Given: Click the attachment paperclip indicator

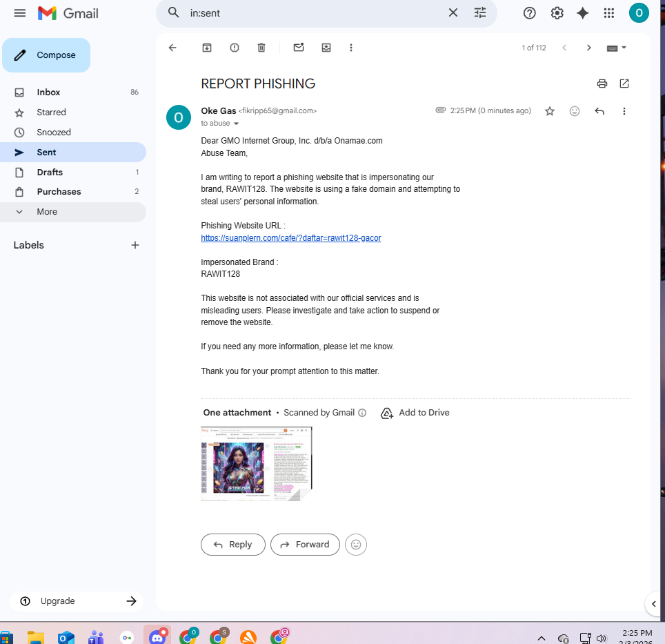Looking at the screenshot, I should pos(440,110).
